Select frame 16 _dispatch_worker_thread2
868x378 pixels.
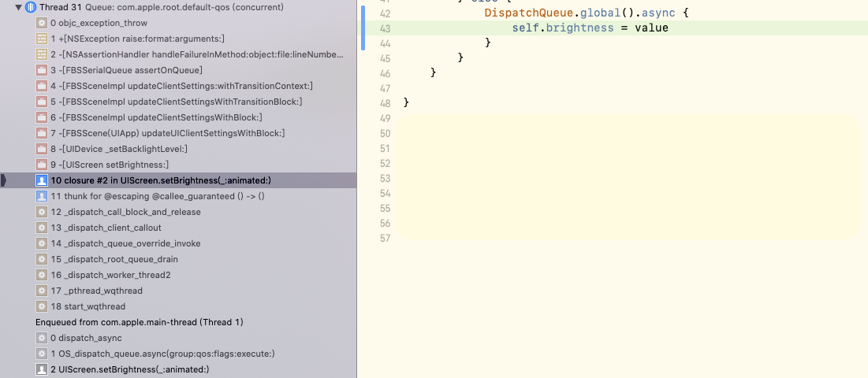(x=178, y=275)
